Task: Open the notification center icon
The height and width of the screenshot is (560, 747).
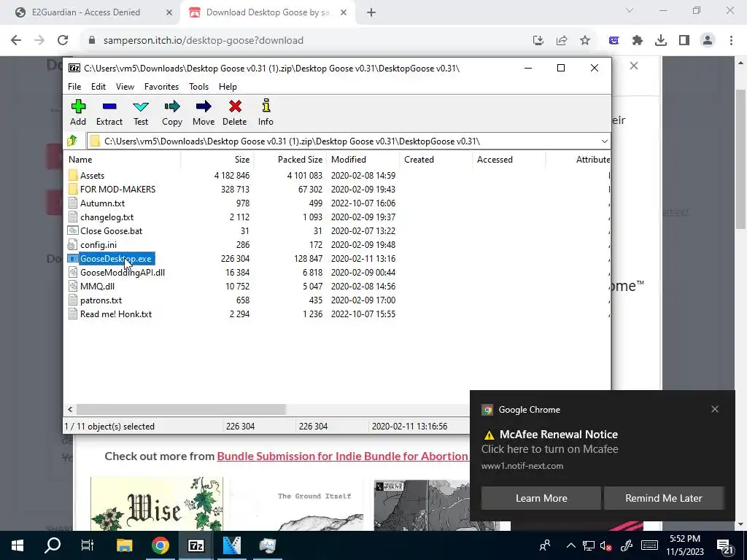Action: (x=725, y=546)
